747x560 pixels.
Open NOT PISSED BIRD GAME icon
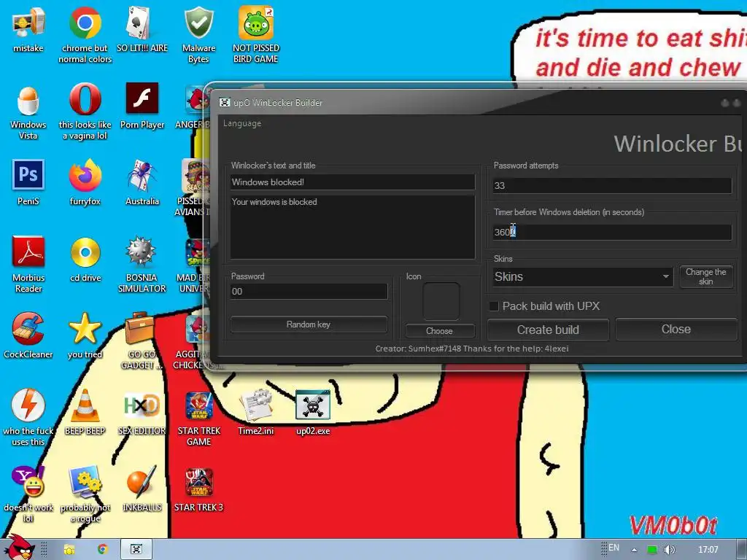pos(256,23)
